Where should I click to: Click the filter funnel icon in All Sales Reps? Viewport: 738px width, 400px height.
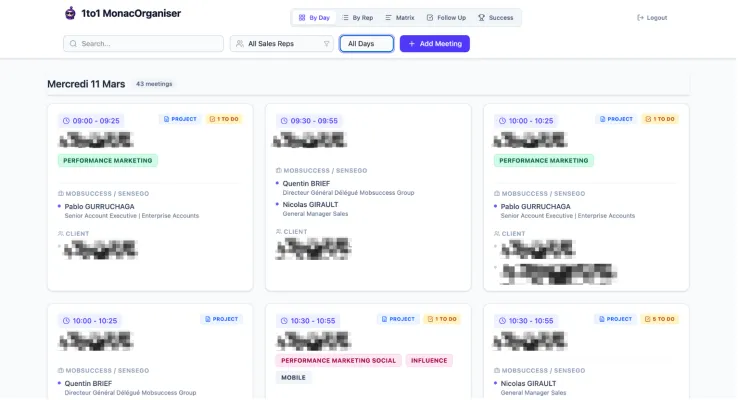click(326, 44)
